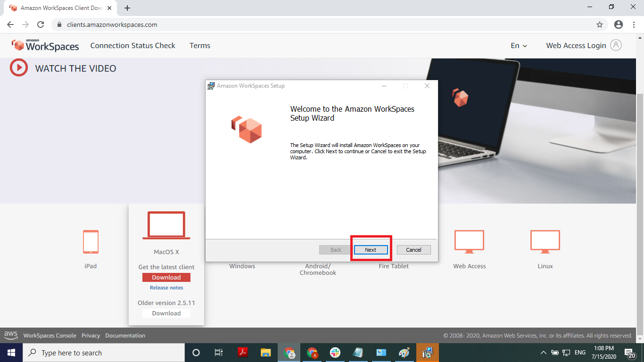Switch to active Chrome window on taskbar
The height and width of the screenshot is (362, 644).
289,353
